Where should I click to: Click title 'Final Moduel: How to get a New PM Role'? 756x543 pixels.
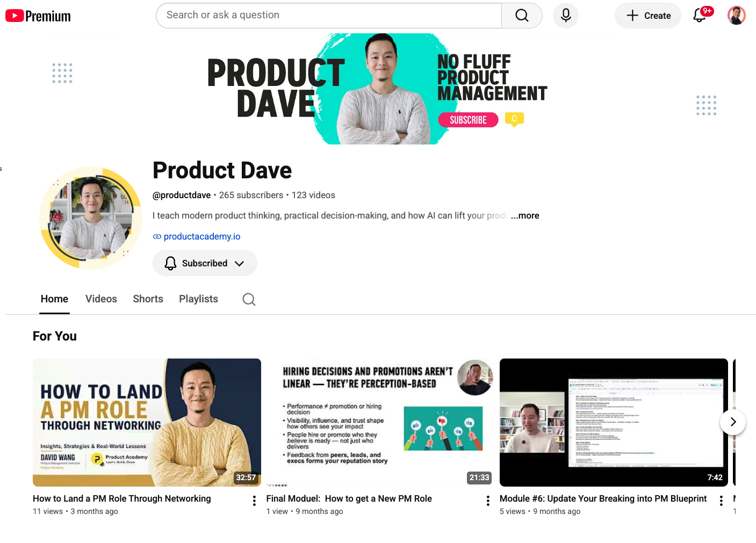click(349, 498)
